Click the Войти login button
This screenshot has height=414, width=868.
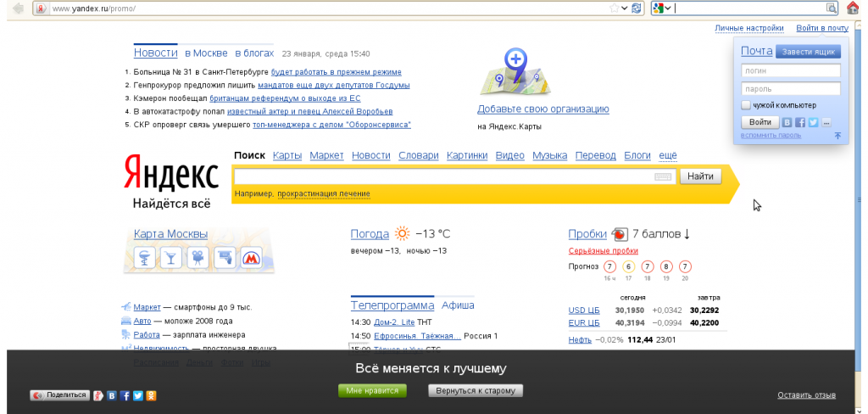tap(760, 122)
